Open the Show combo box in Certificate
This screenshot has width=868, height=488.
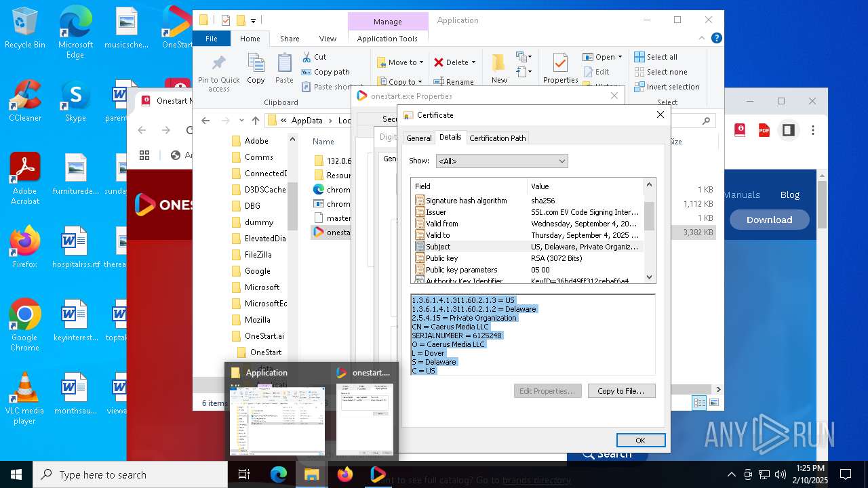click(x=502, y=161)
